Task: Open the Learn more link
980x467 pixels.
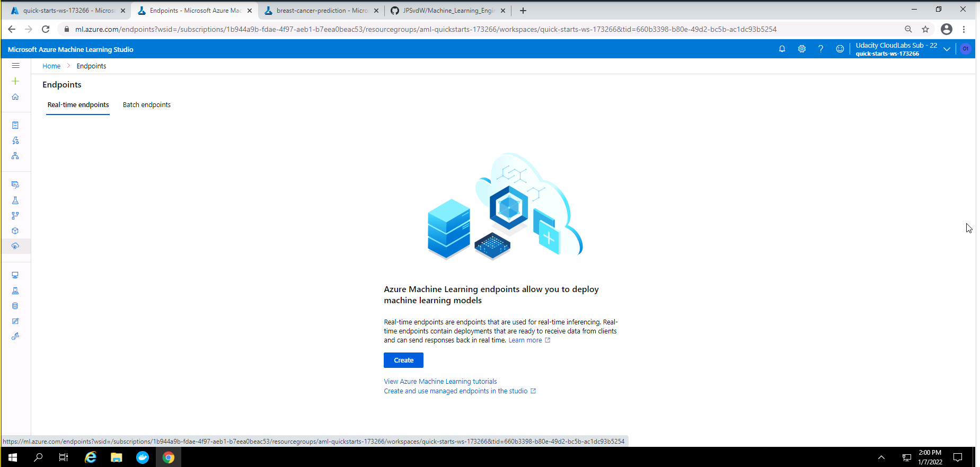Action: (529, 340)
